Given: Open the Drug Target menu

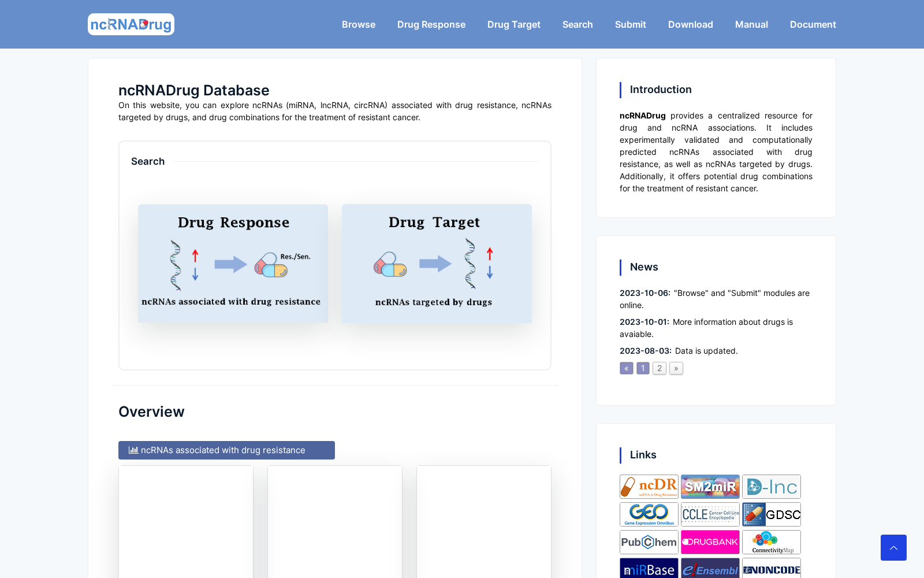Looking at the screenshot, I should coord(514,24).
